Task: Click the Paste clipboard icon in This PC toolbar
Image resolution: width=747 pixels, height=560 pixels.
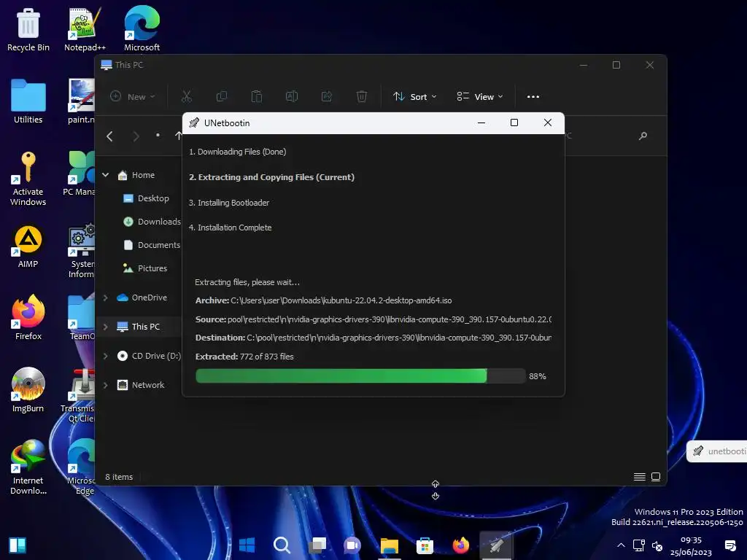Action: (x=256, y=97)
